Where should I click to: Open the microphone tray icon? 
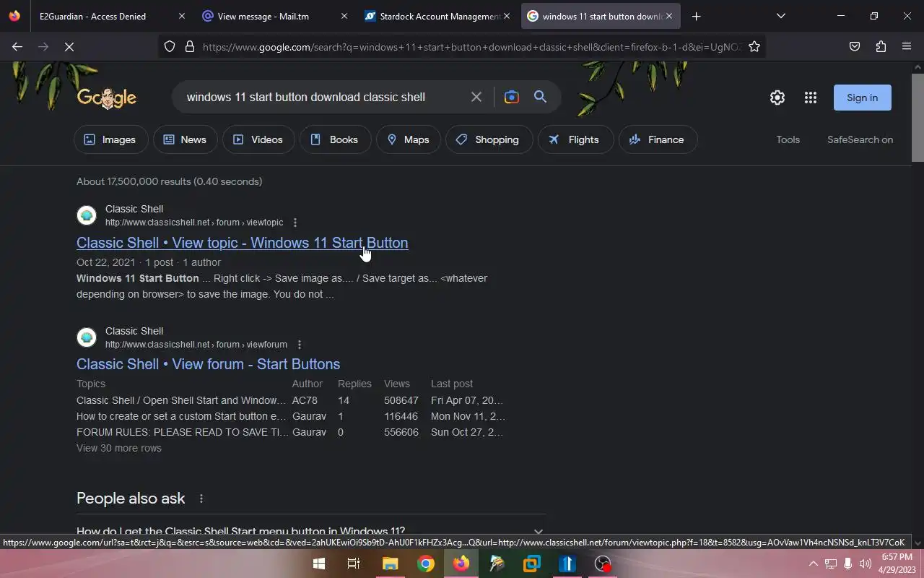point(847,564)
